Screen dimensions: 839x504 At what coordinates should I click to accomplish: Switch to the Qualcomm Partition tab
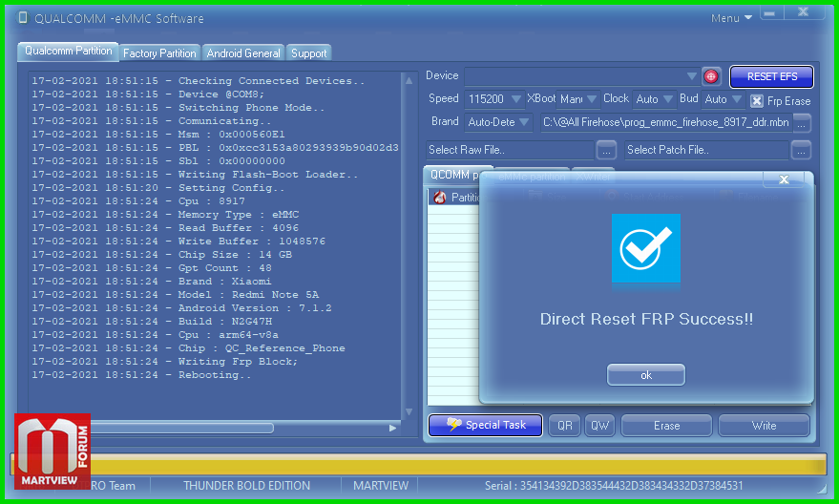coord(68,51)
